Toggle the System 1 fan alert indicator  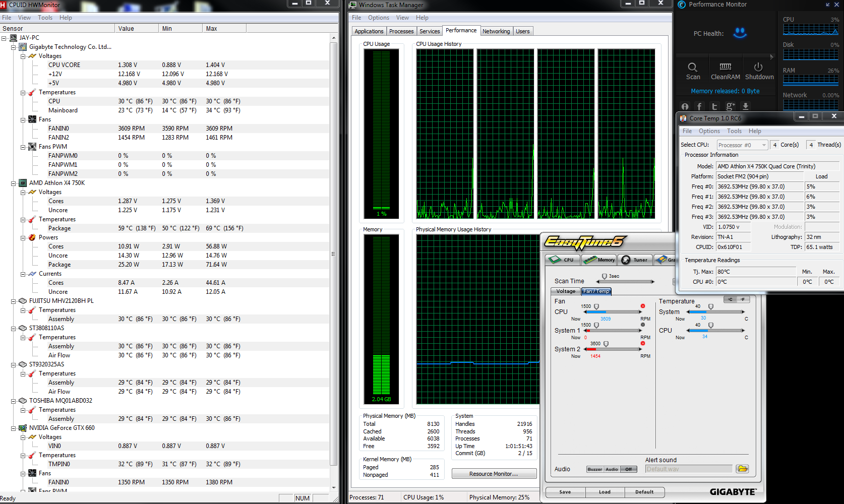coord(643,325)
